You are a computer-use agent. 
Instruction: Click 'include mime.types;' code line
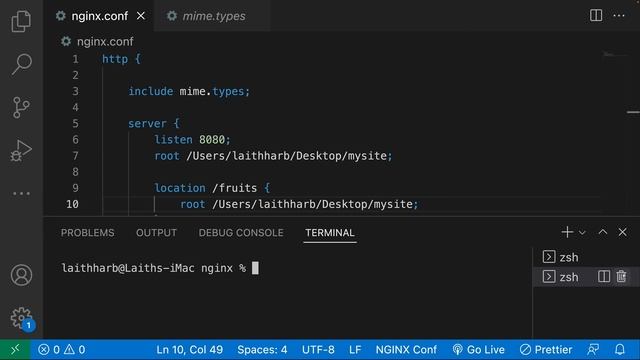coord(189,91)
